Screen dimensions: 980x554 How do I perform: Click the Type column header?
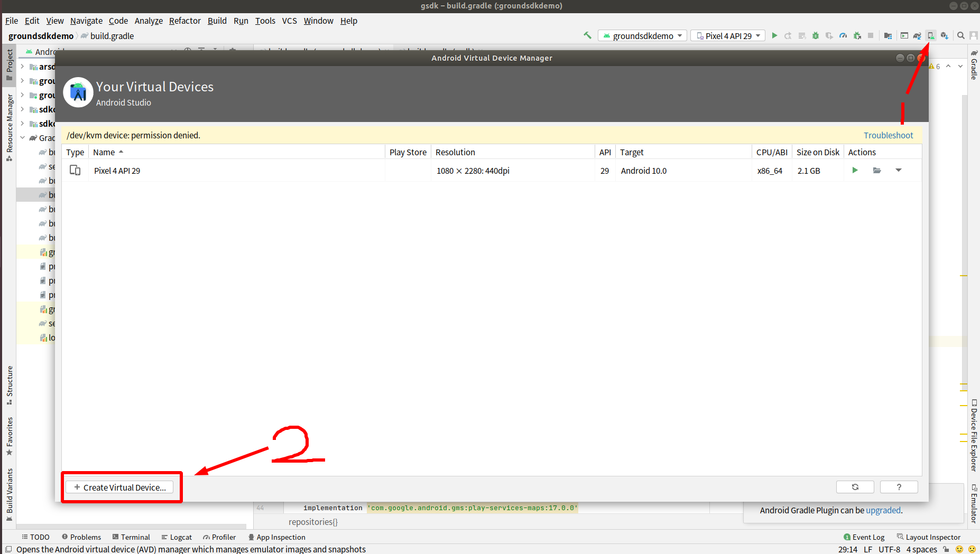point(75,152)
